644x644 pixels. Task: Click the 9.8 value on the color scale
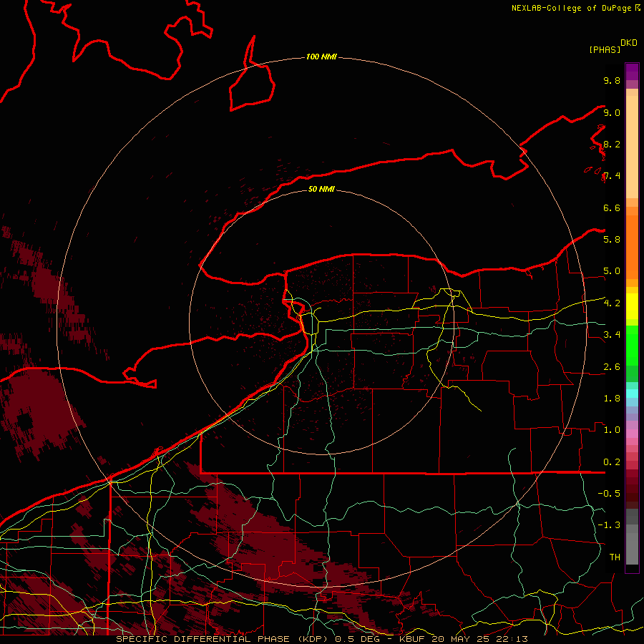point(612,80)
